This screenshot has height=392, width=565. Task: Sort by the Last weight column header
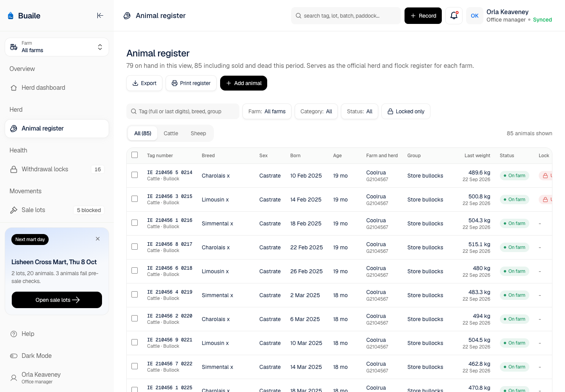click(477, 156)
